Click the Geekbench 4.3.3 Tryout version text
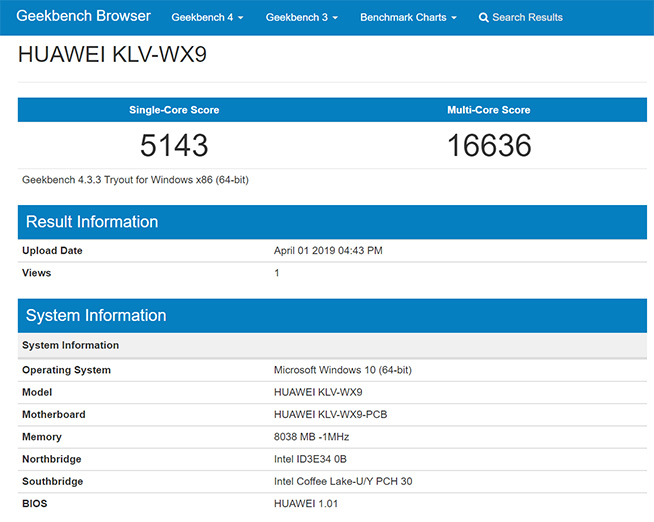 [x=135, y=180]
